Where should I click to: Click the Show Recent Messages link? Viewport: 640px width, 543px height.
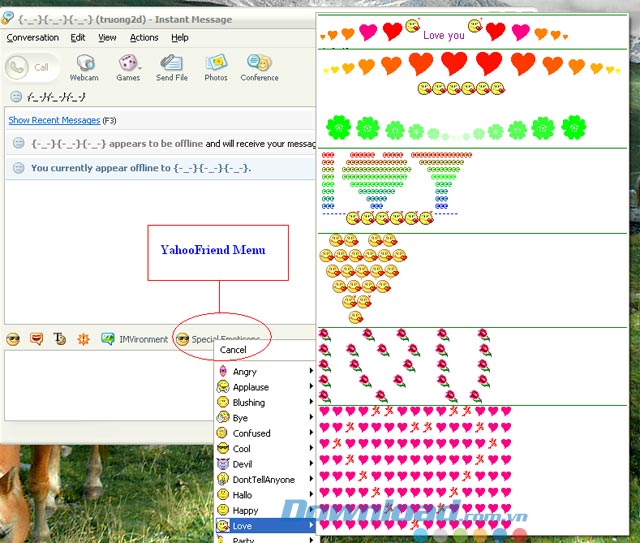[54, 120]
